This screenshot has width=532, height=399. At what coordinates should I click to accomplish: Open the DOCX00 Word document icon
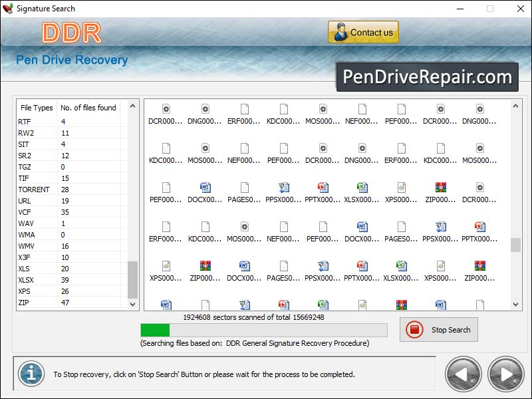pos(205,187)
